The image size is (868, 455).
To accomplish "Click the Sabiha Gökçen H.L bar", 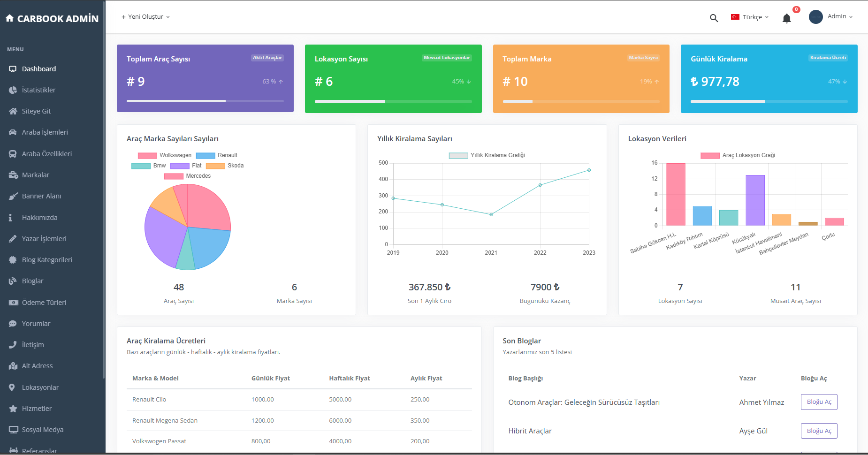I will (676, 194).
